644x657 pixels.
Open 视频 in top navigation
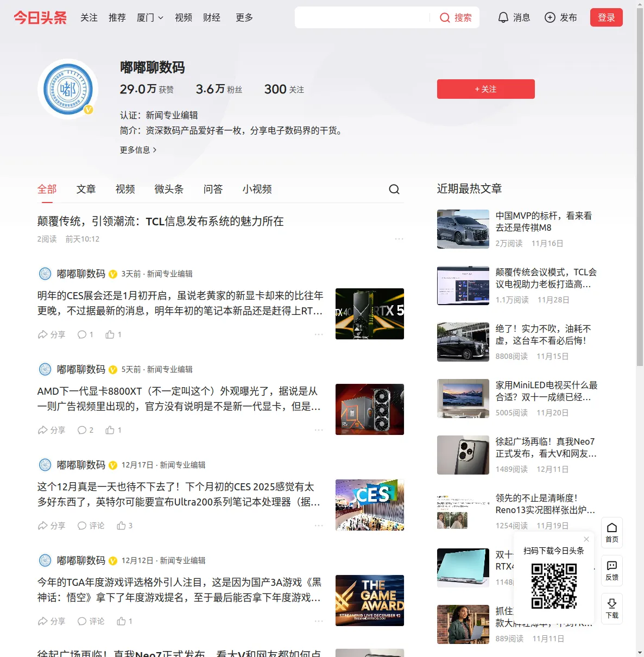point(184,17)
